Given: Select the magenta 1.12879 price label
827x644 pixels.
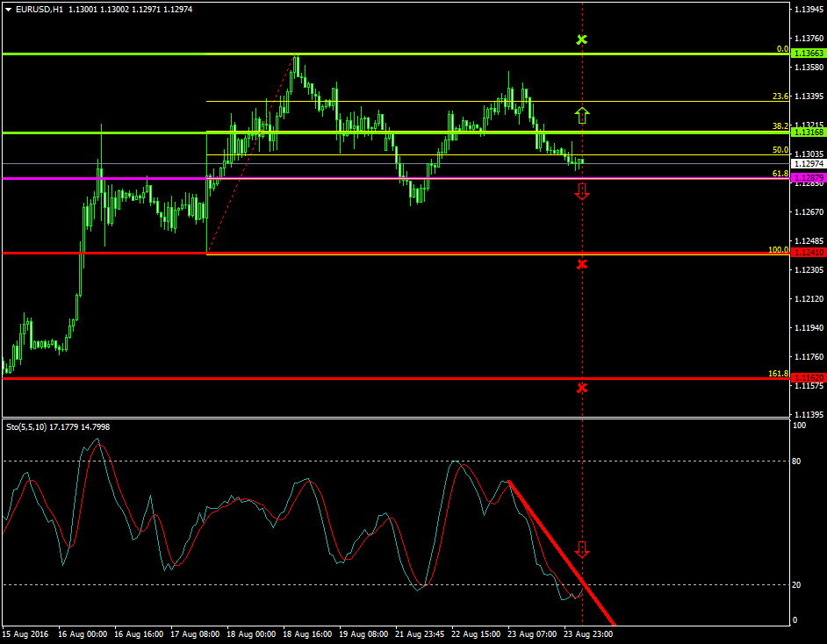Looking at the screenshot, I should pyautogui.click(x=808, y=178).
